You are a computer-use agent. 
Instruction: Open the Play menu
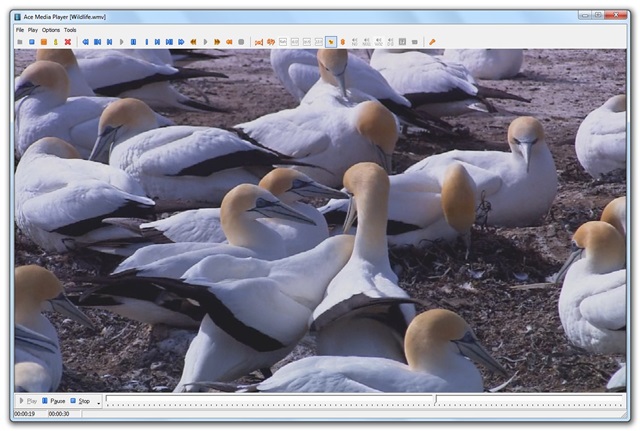(33, 30)
